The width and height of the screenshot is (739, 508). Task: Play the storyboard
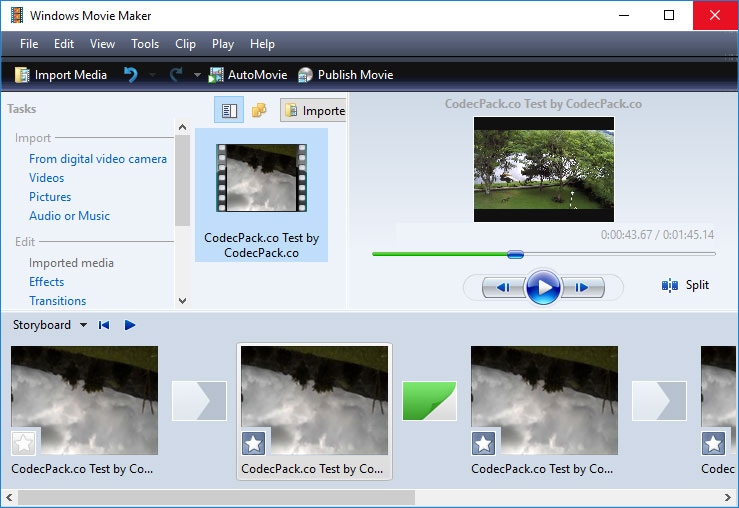click(130, 325)
